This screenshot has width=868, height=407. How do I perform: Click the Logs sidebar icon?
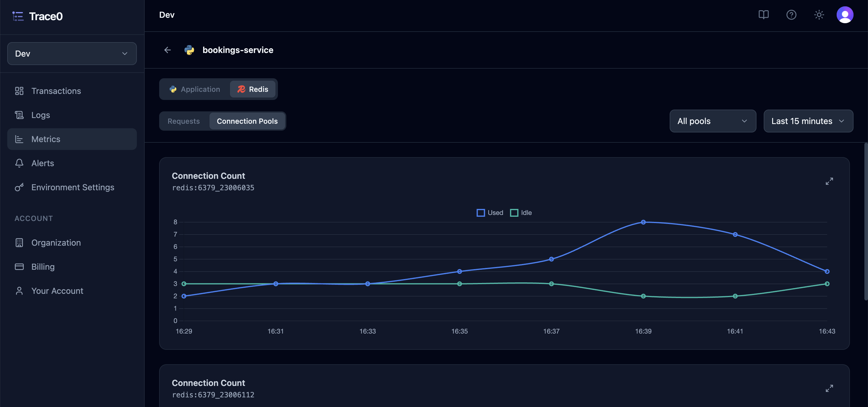pyautogui.click(x=19, y=115)
